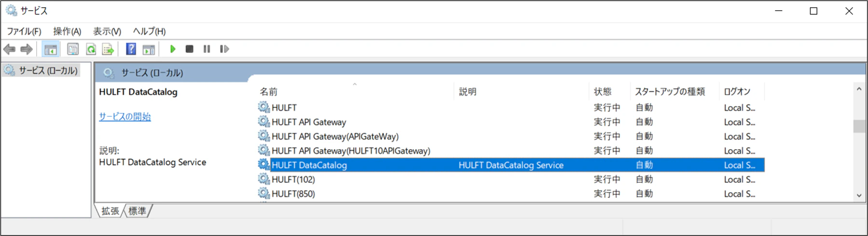Click the Forward arrow toolbar icon
The height and width of the screenshot is (236, 868).
27,49
